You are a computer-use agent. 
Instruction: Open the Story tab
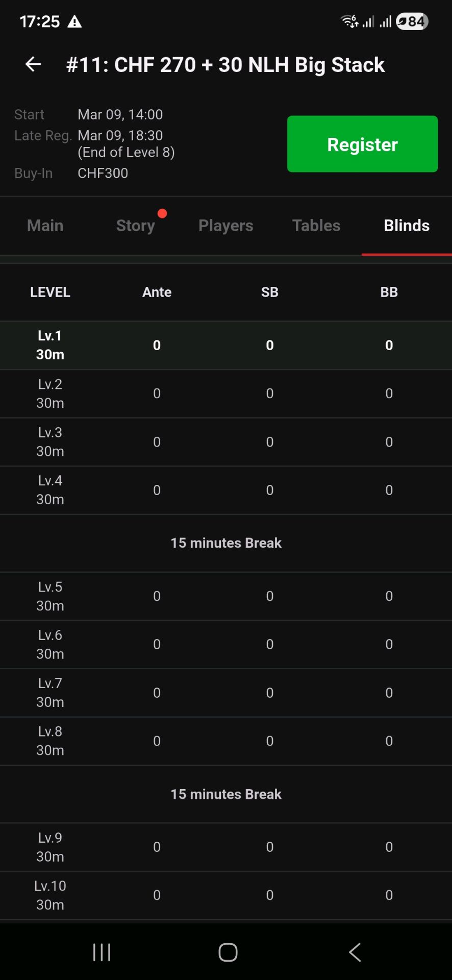pos(135,226)
